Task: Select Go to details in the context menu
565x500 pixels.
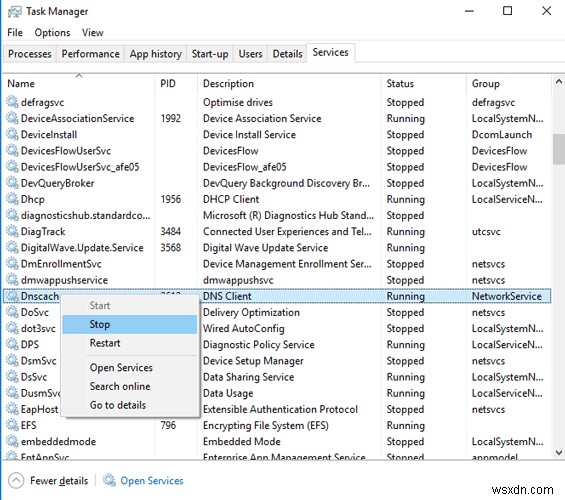Action: (x=130, y=405)
